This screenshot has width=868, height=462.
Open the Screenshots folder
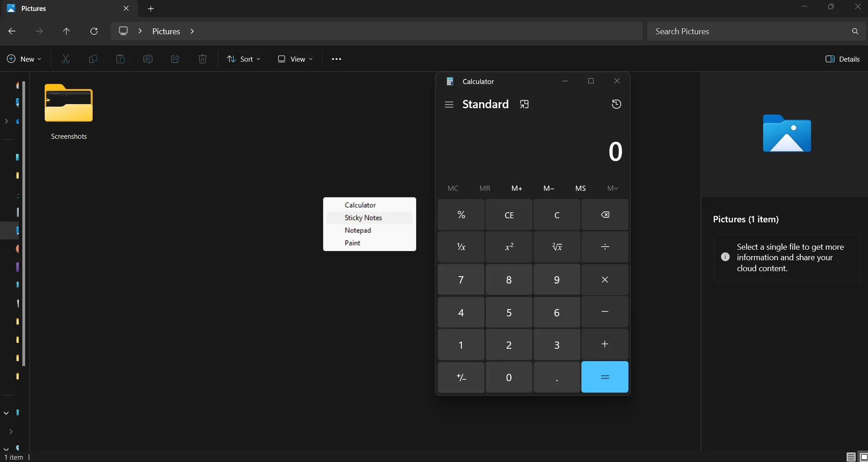tap(69, 110)
